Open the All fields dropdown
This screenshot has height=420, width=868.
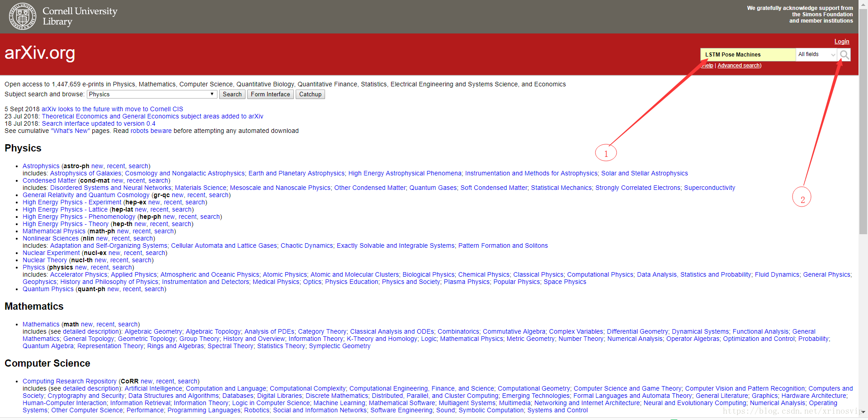click(x=816, y=55)
